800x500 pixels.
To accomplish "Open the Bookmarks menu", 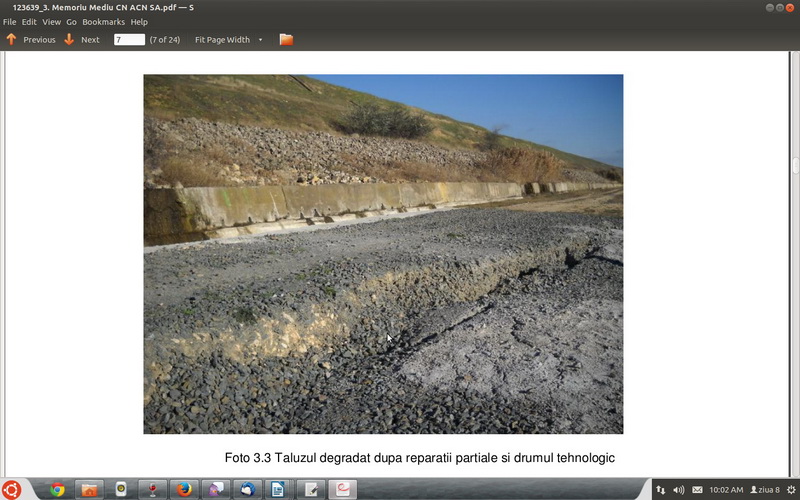I will [104, 22].
